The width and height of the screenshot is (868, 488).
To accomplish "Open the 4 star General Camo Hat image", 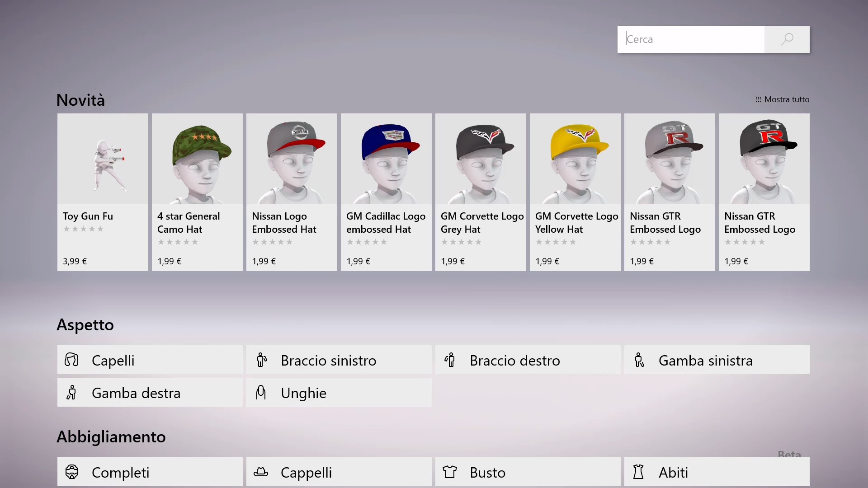I will [x=197, y=159].
